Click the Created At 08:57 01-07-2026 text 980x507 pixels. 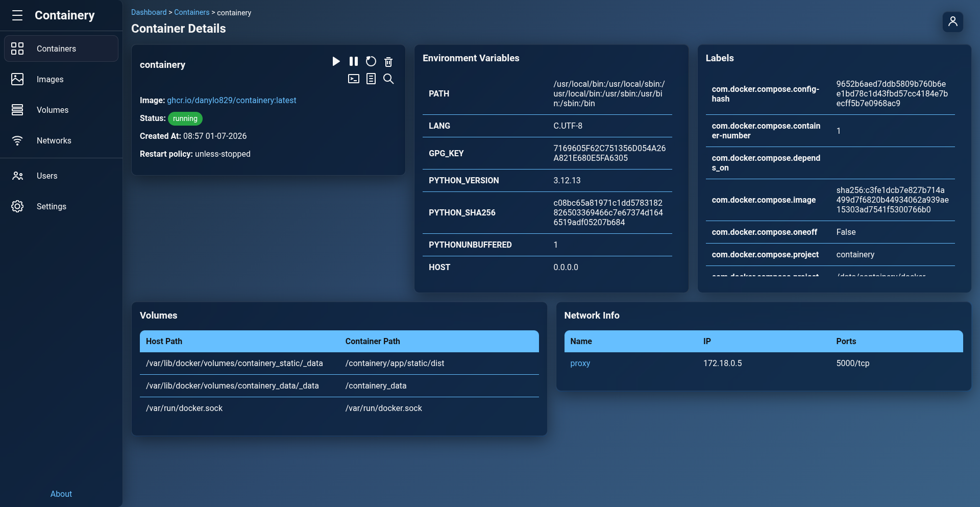(x=193, y=136)
